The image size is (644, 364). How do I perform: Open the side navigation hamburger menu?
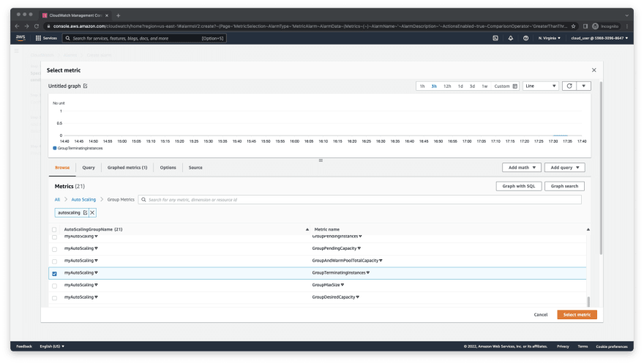tap(16, 51)
